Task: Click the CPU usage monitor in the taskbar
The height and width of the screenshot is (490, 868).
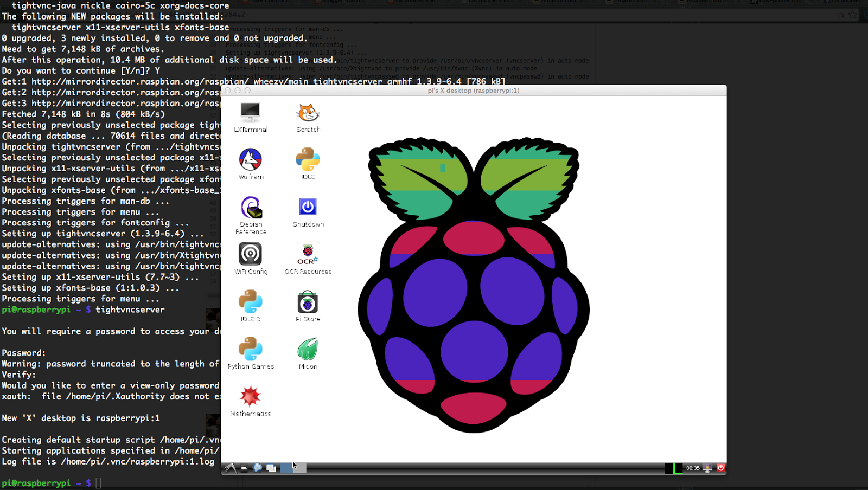Action: pos(674,468)
